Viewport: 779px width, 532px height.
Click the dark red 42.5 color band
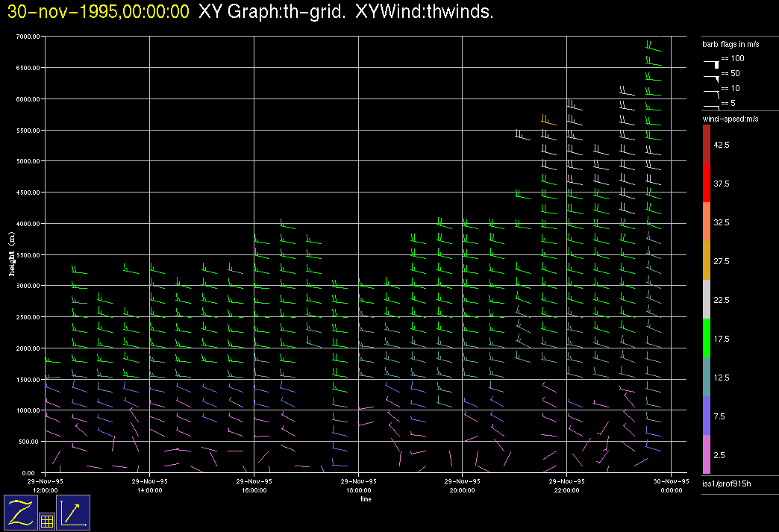click(x=707, y=144)
